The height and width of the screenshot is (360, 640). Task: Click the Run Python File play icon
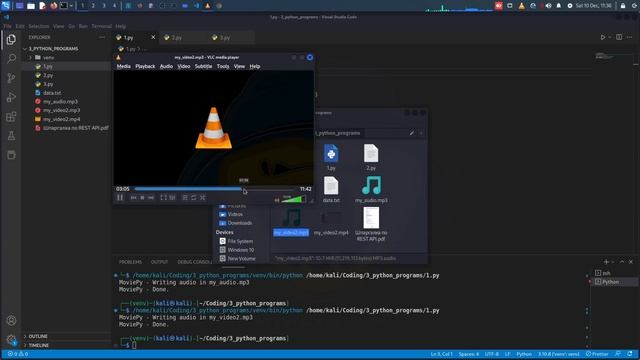[602, 37]
